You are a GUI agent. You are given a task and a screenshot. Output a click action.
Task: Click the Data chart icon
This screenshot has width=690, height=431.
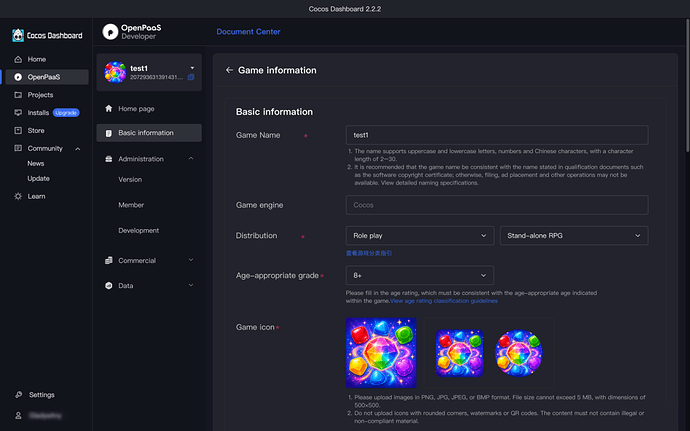(109, 286)
